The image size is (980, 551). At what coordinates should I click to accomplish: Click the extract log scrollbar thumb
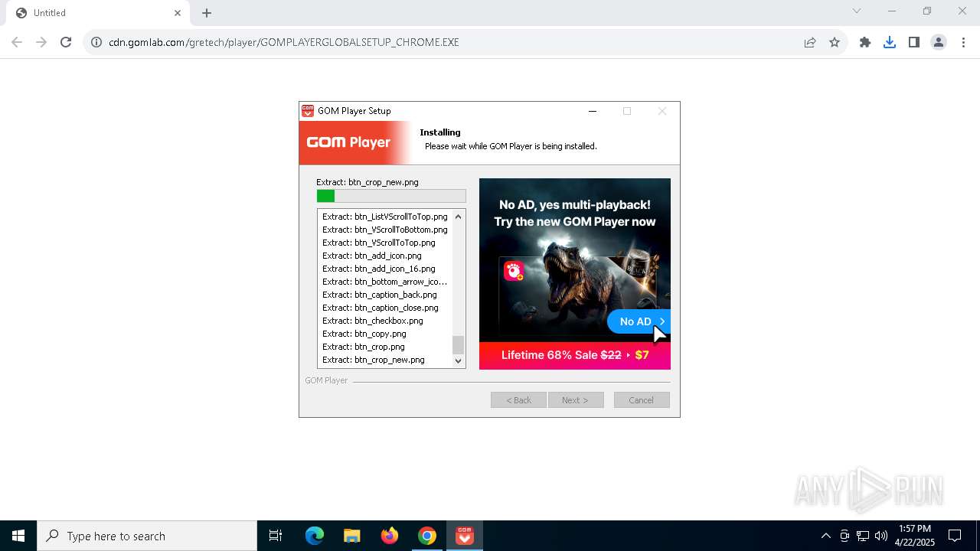click(459, 344)
